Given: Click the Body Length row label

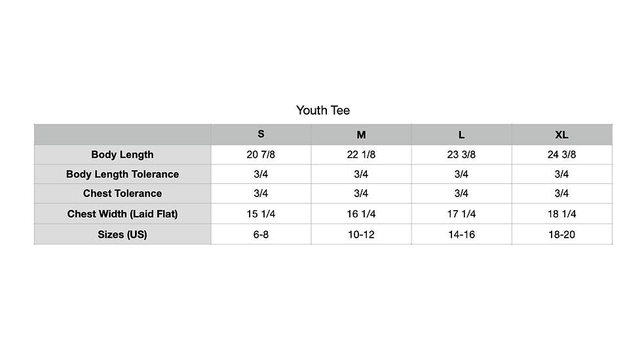Looking at the screenshot, I should [123, 155].
